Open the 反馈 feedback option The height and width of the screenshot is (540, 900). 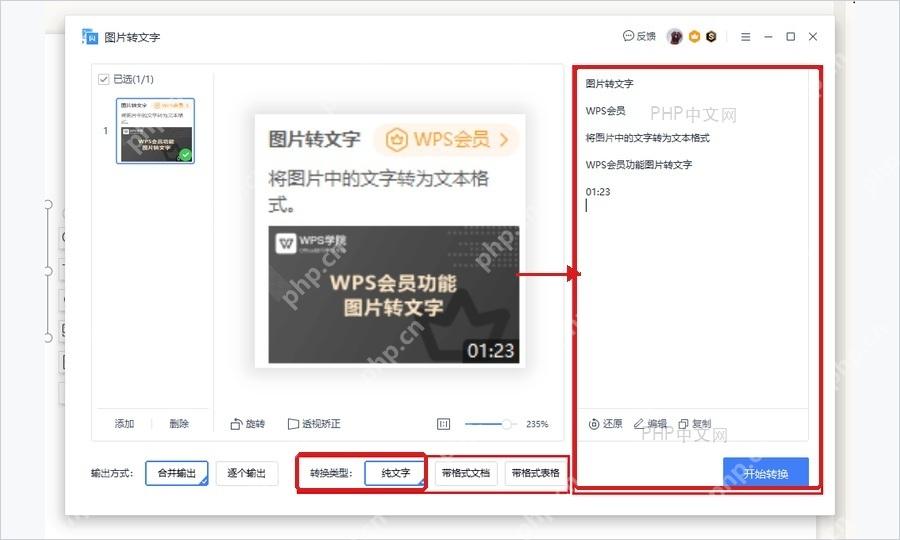[x=639, y=36]
